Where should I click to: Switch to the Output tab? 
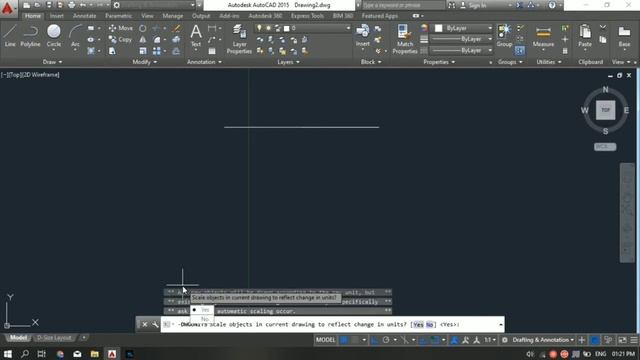[x=201, y=16]
